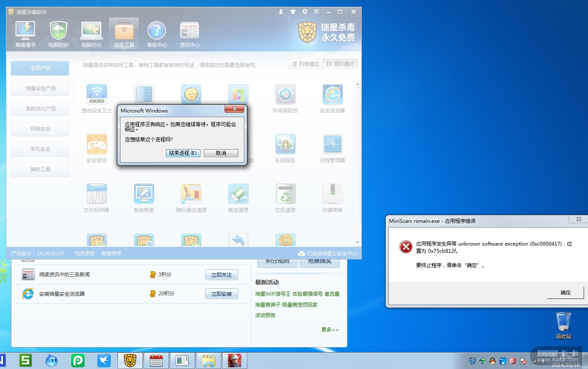Launch the 垃圾清理 tool
Viewport: 588px width, 369px height.
click(285, 198)
